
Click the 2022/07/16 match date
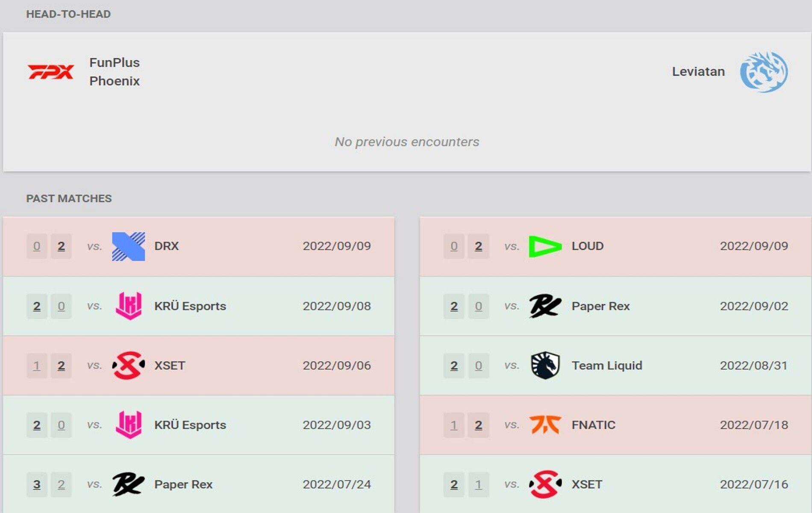point(754,484)
